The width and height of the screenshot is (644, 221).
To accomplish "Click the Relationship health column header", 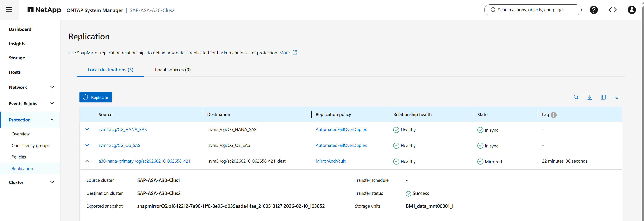I will click(x=412, y=114).
